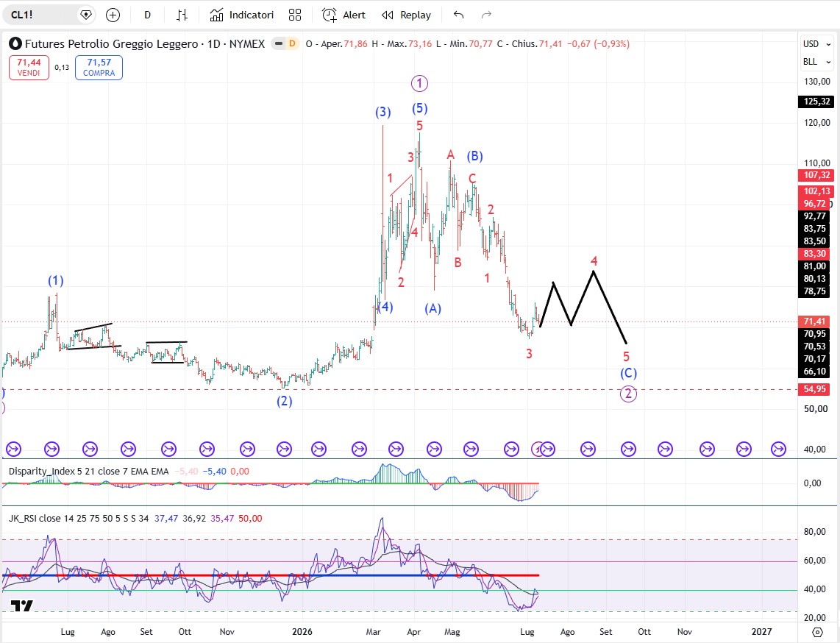Click the red 83,30 price label
This screenshot has width=840, height=643.
814,254
